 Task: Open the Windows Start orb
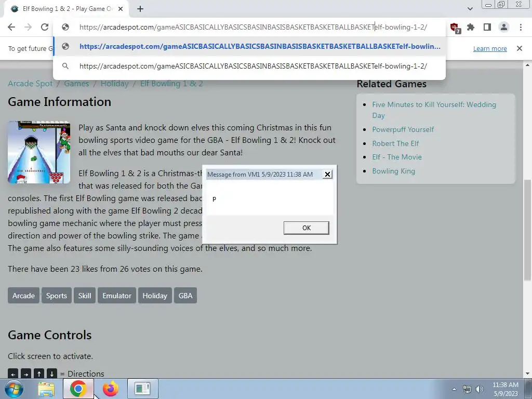pos(14,389)
